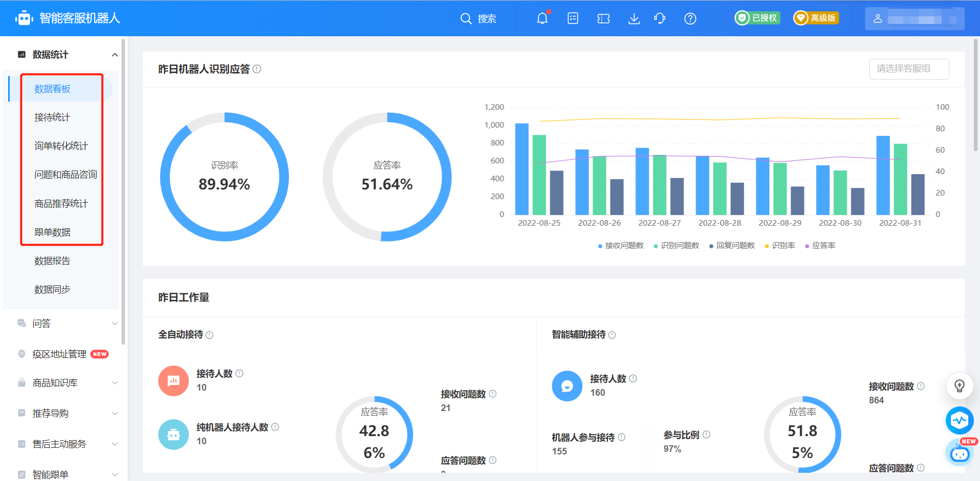
Task: Click info icon beside 全自动接待
Action: tap(209, 335)
